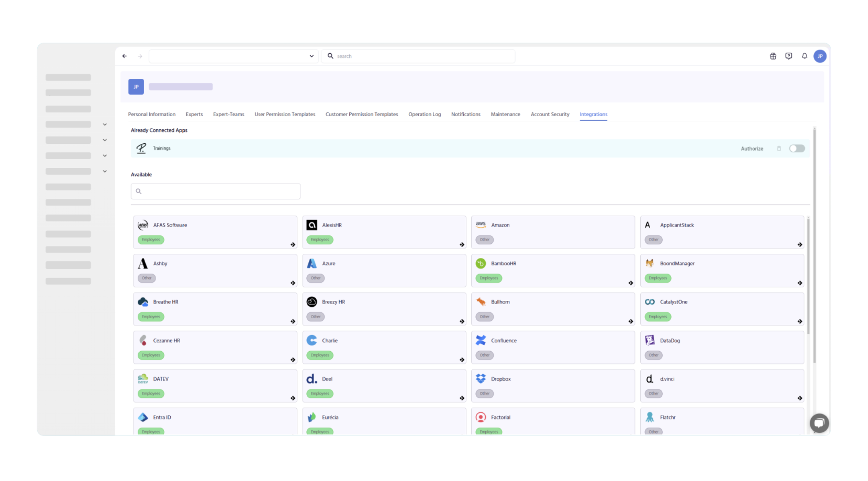868x481 pixels.
Task: Click the Dropbox logo
Action: (481, 379)
